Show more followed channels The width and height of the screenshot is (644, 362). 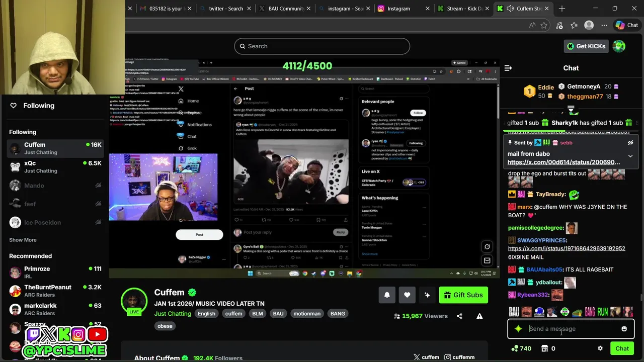click(x=23, y=240)
